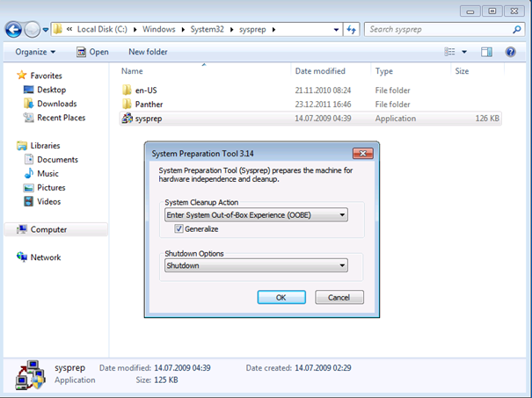Image resolution: width=532 pixels, height=398 pixels.
Task: Click the Pictures library icon
Action: [28, 187]
